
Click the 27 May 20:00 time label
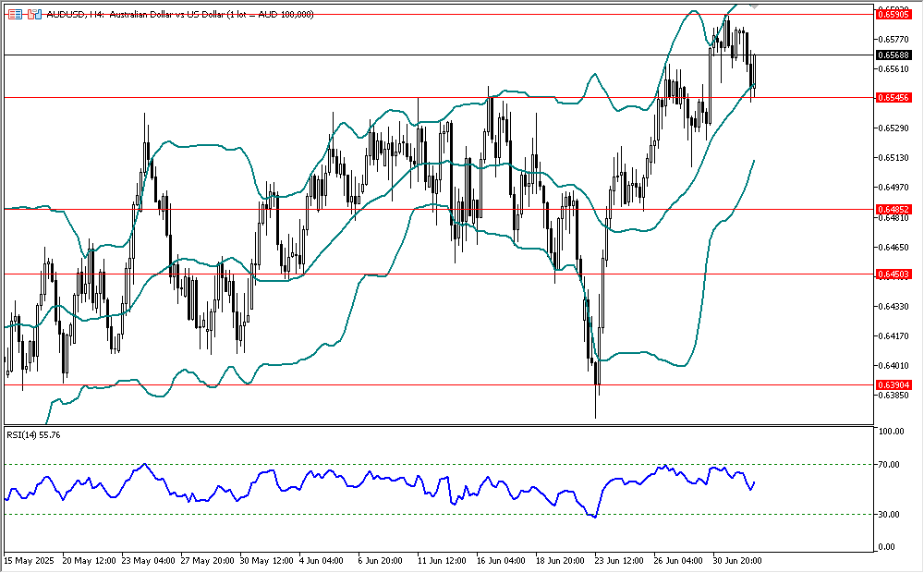pos(207,561)
